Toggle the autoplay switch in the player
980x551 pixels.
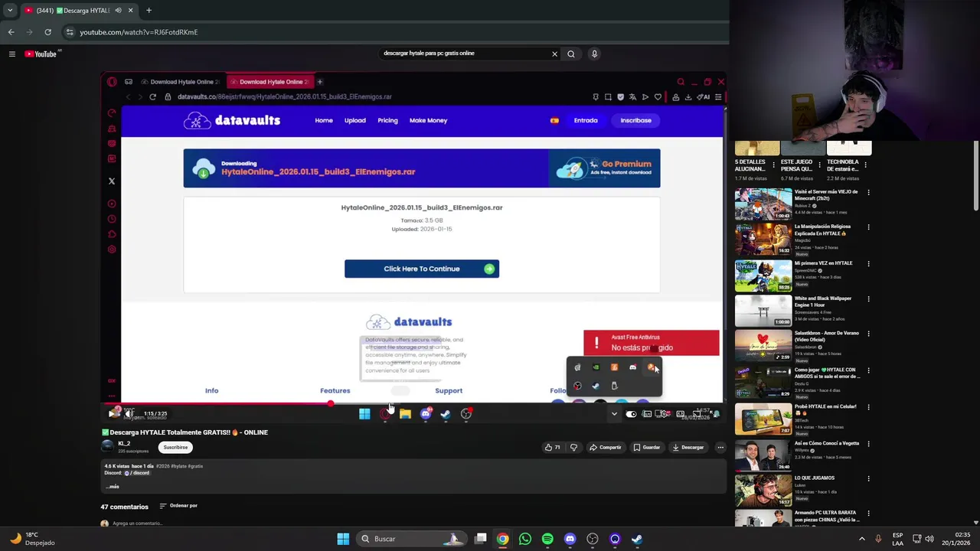(x=631, y=413)
